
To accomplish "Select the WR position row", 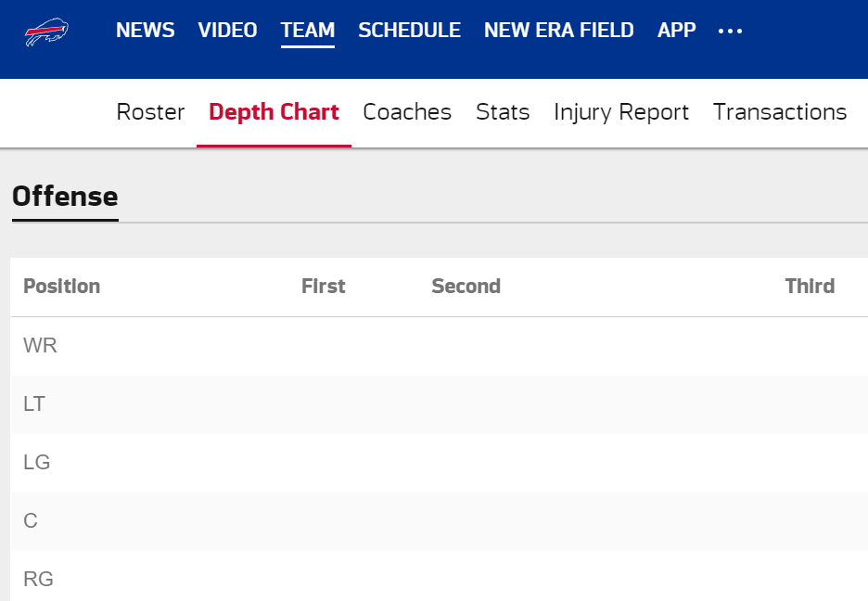I will pyautogui.click(x=440, y=345).
